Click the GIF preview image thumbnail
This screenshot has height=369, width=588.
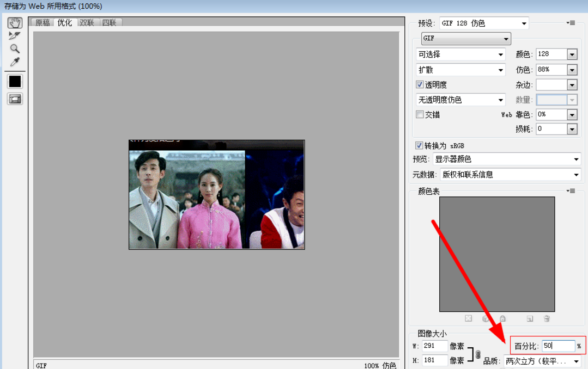[x=217, y=194]
